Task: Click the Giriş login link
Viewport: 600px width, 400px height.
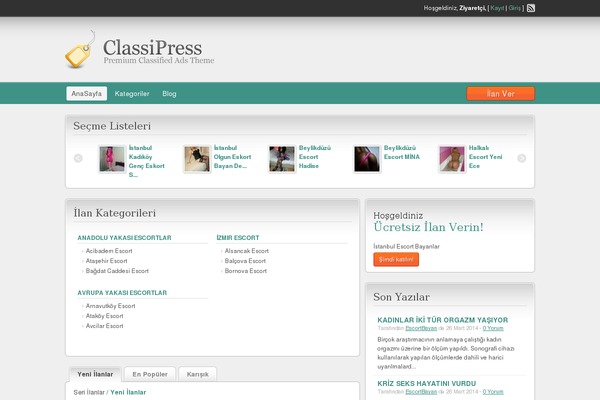Action: tap(515, 8)
